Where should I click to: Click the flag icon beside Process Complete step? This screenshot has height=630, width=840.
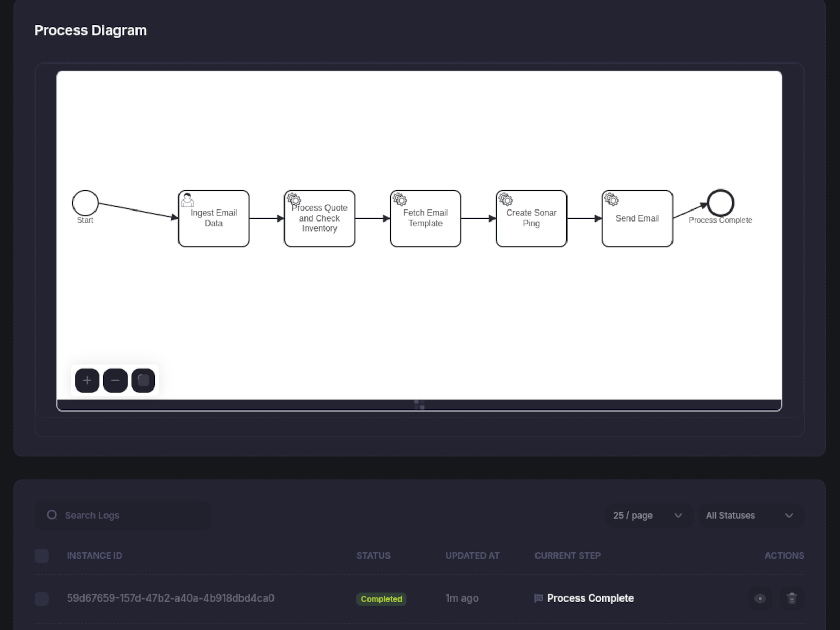tap(538, 598)
